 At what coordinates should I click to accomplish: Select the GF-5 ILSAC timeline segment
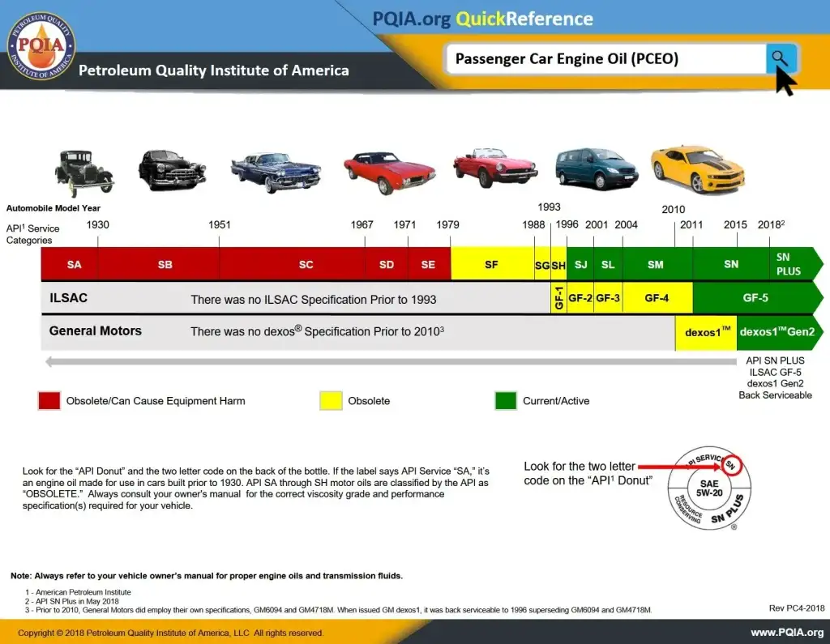(x=754, y=298)
